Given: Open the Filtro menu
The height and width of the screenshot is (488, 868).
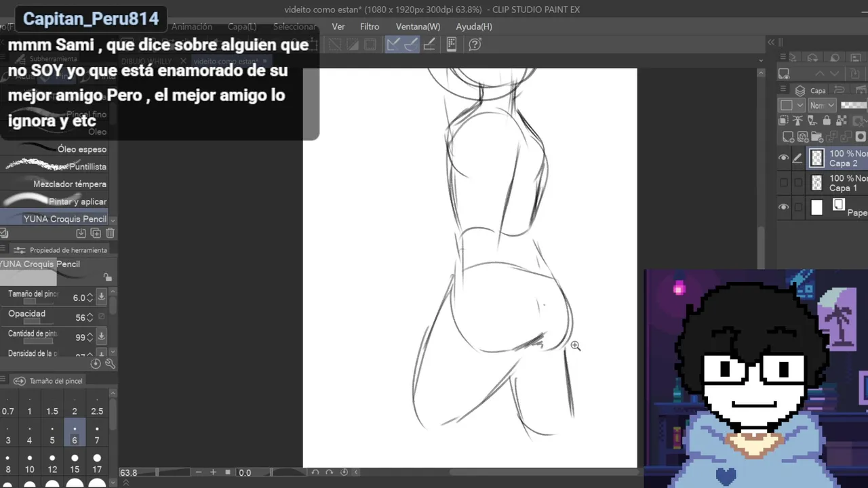Looking at the screenshot, I should tap(370, 26).
